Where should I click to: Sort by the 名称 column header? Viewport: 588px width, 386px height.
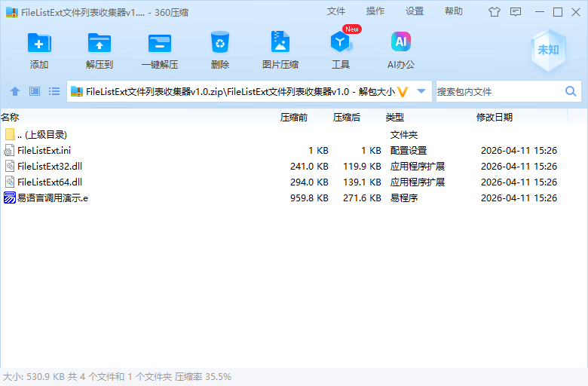pyautogui.click(x=140, y=118)
